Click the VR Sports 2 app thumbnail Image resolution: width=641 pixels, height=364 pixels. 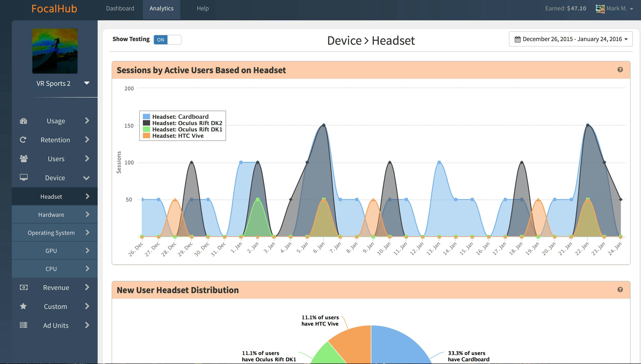coord(55,51)
